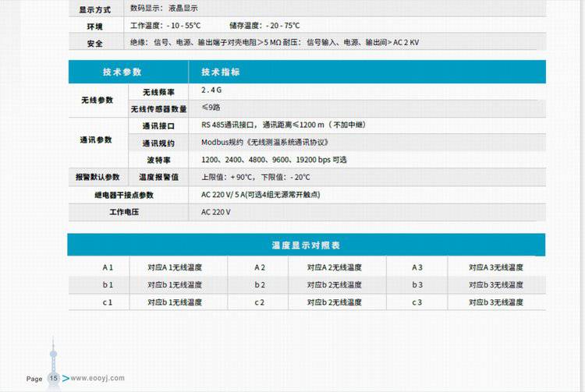This screenshot has width=585, height=392.
Task: Select the 对应A 3无线温度 cell
Action: (x=496, y=267)
